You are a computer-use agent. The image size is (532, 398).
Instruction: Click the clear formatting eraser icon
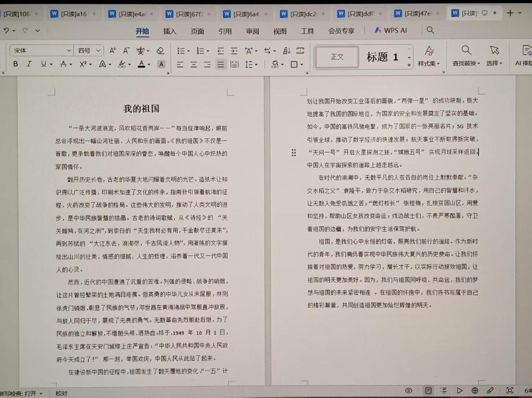pos(160,51)
